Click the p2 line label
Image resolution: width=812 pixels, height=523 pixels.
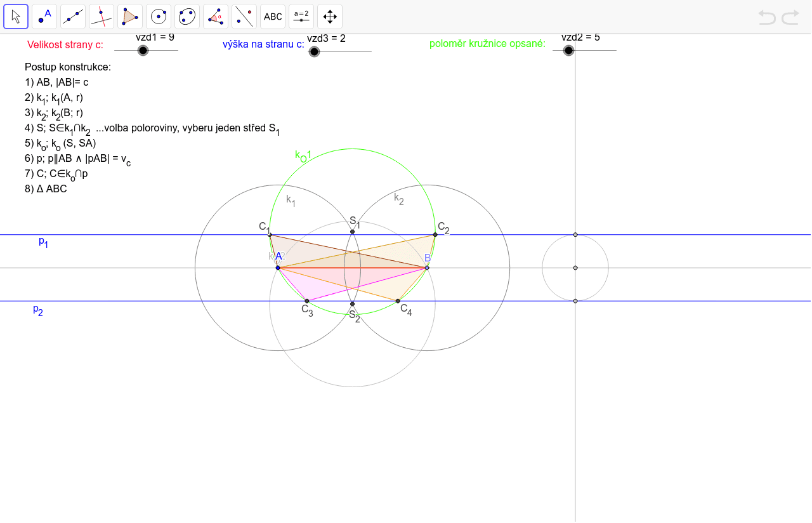[x=38, y=310]
